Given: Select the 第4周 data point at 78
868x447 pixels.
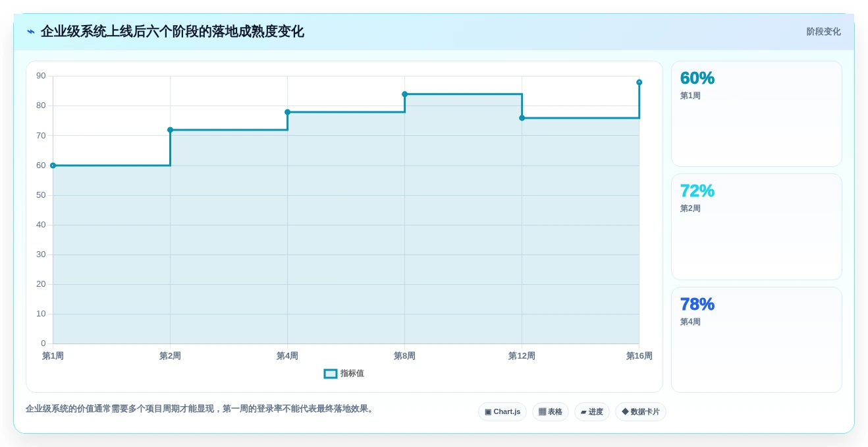Looking at the screenshot, I should pos(287,112).
